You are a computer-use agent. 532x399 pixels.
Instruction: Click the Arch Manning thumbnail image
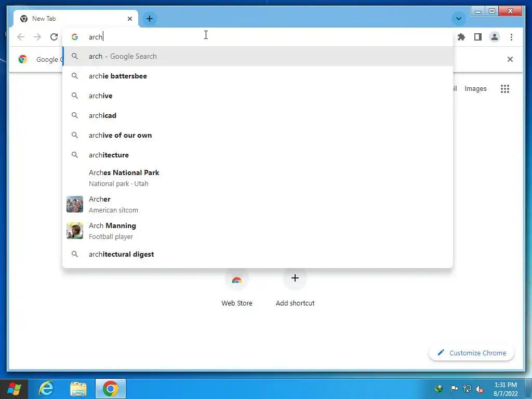click(75, 231)
